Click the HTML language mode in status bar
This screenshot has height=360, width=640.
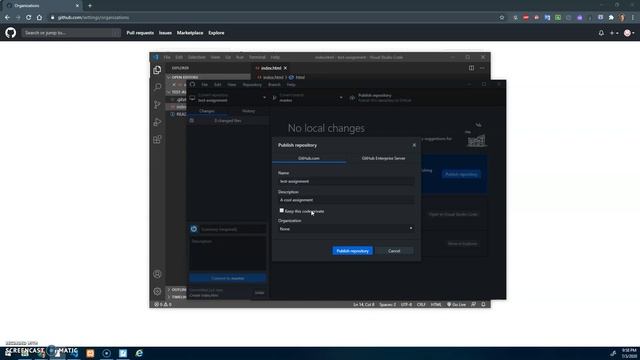tap(436, 304)
